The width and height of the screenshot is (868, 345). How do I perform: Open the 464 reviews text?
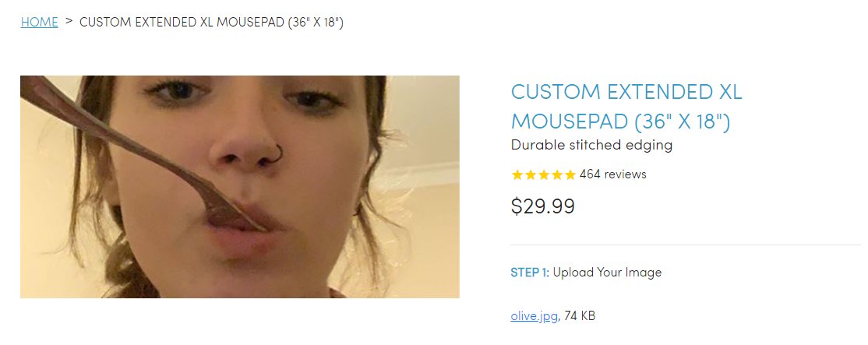(612, 174)
